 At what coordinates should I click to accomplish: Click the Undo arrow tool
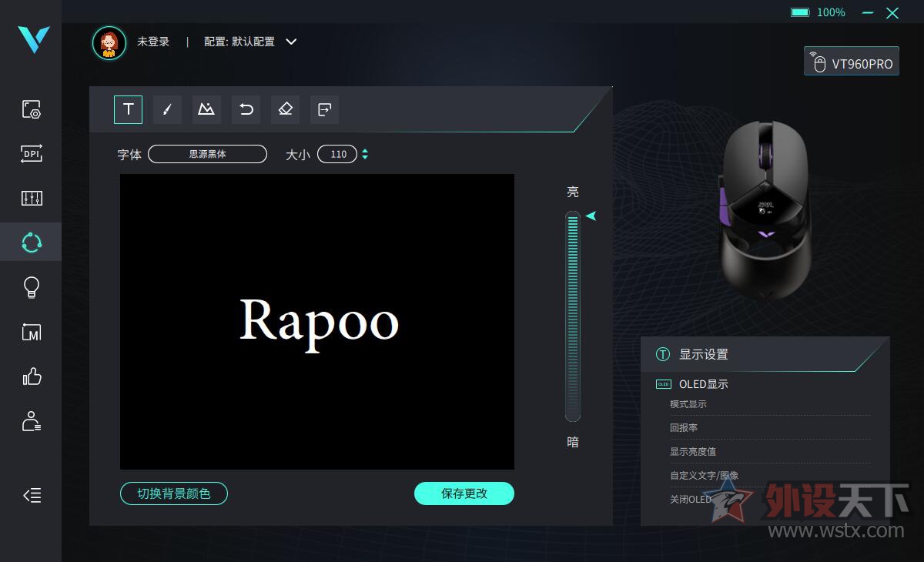[246, 109]
